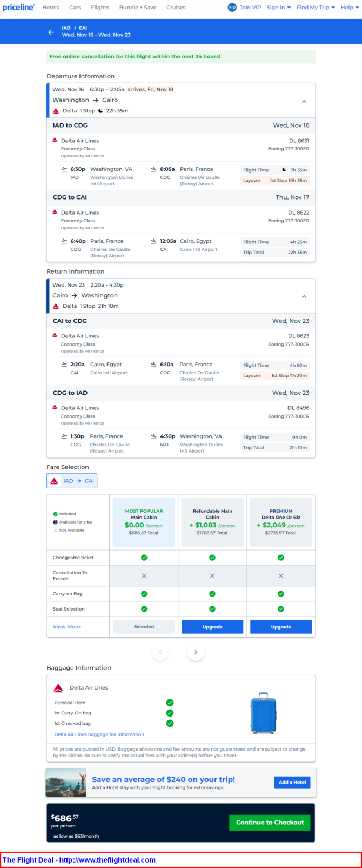The width and height of the screenshot is (362, 868).
Task: Go back using the left arrow
Action: point(51,32)
